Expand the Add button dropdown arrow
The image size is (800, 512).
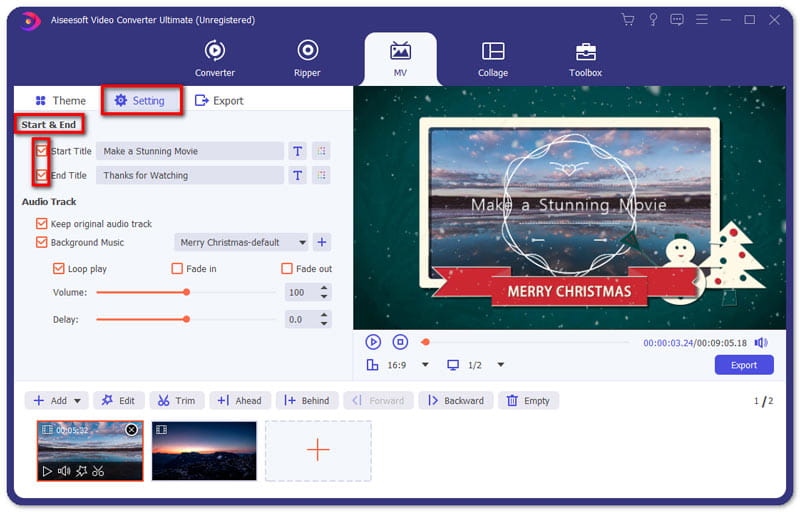(78, 401)
